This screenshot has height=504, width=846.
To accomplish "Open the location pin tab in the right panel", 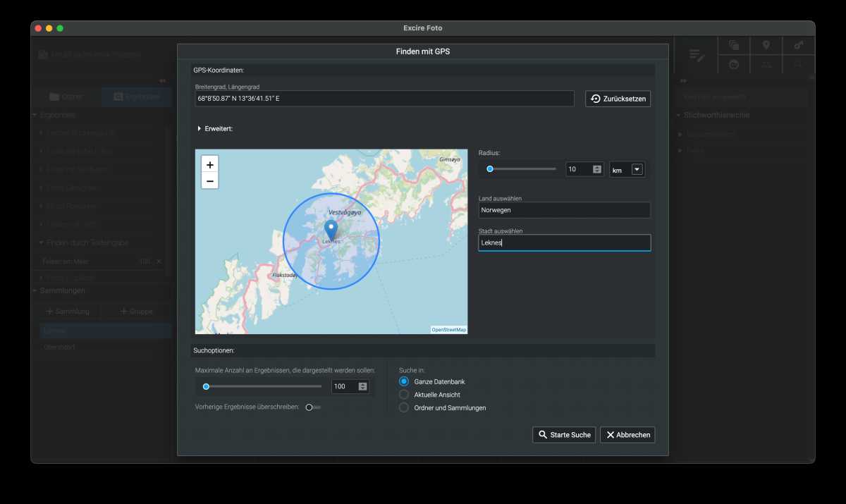I will 766,45.
